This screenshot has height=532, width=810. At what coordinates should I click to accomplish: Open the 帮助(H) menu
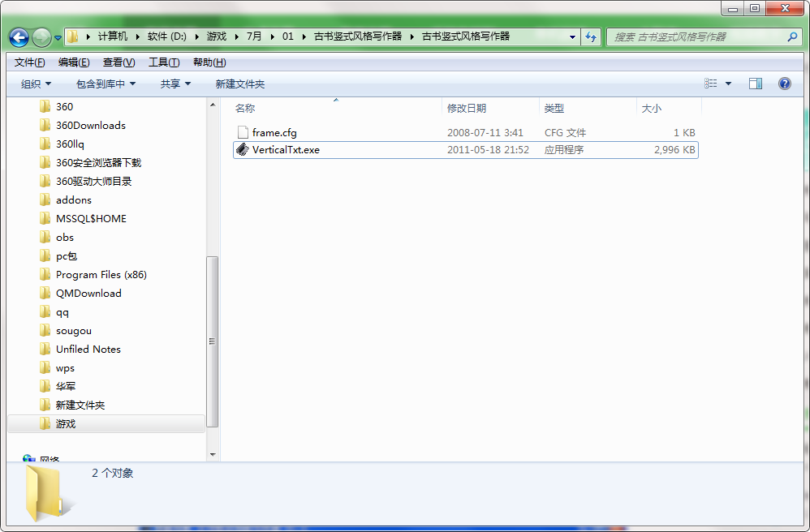[x=209, y=62]
